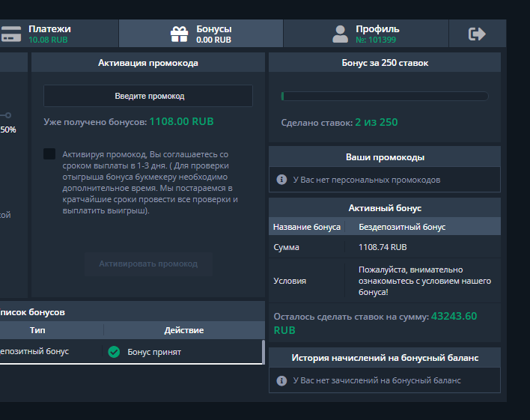530x420 pixels.
Task: Click the Введите промокод input field
Action: point(148,96)
